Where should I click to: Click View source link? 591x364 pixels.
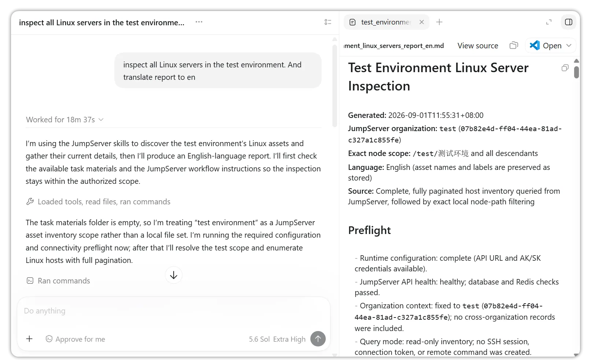coord(478,46)
